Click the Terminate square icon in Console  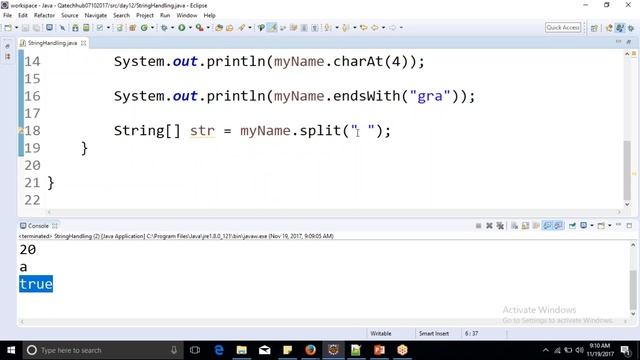(478, 226)
